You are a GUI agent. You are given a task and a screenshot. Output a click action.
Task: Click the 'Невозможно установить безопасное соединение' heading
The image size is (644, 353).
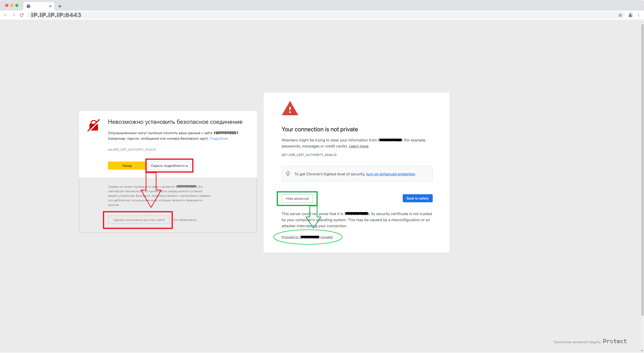(x=175, y=122)
